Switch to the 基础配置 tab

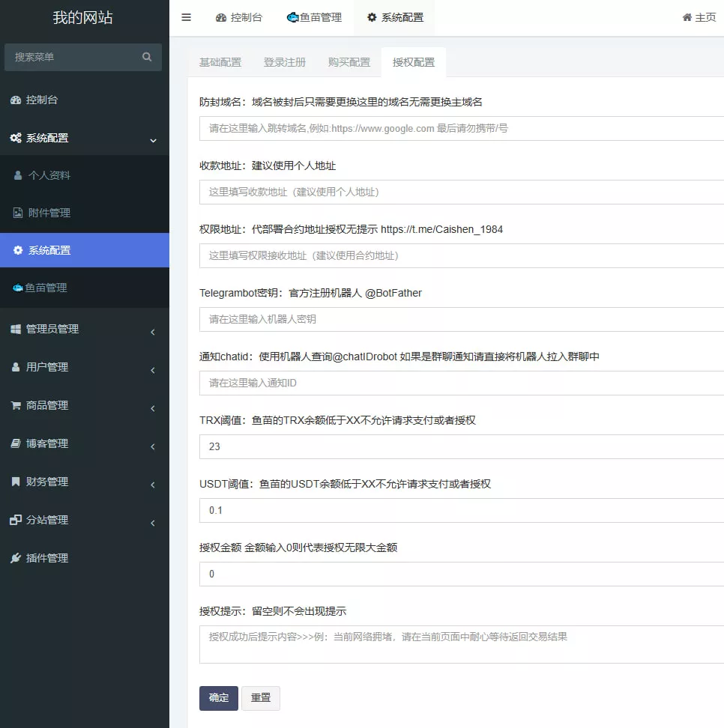[x=220, y=64]
